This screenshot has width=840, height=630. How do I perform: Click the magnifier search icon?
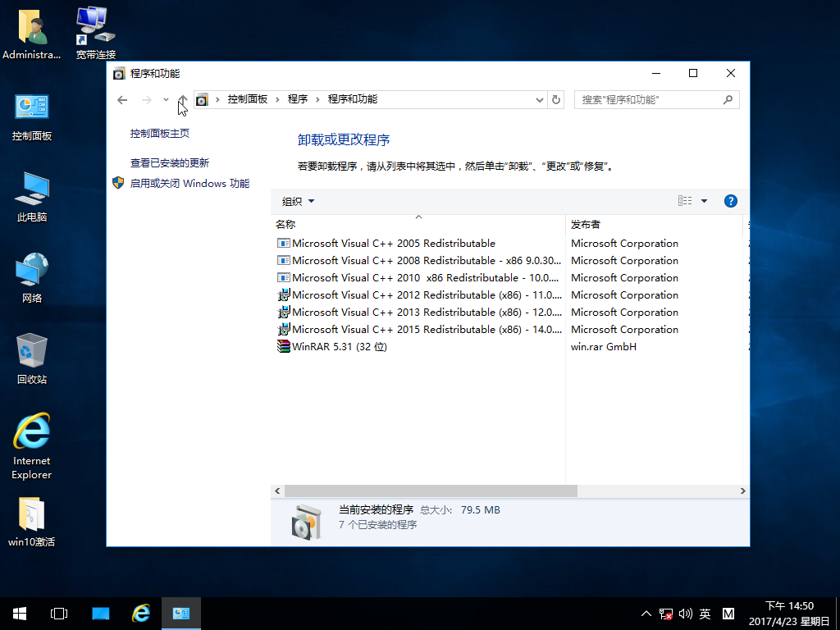click(728, 99)
